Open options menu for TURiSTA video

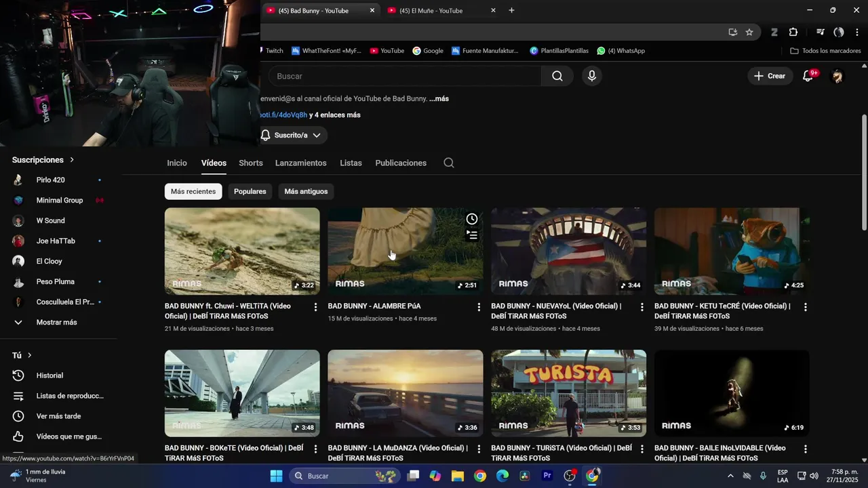[x=642, y=449]
